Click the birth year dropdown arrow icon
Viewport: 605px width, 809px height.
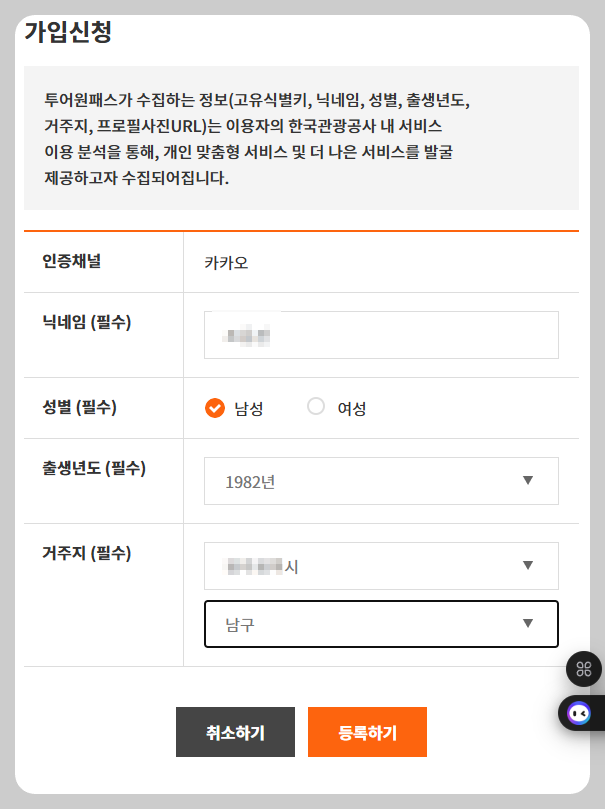[x=529, y=481]
